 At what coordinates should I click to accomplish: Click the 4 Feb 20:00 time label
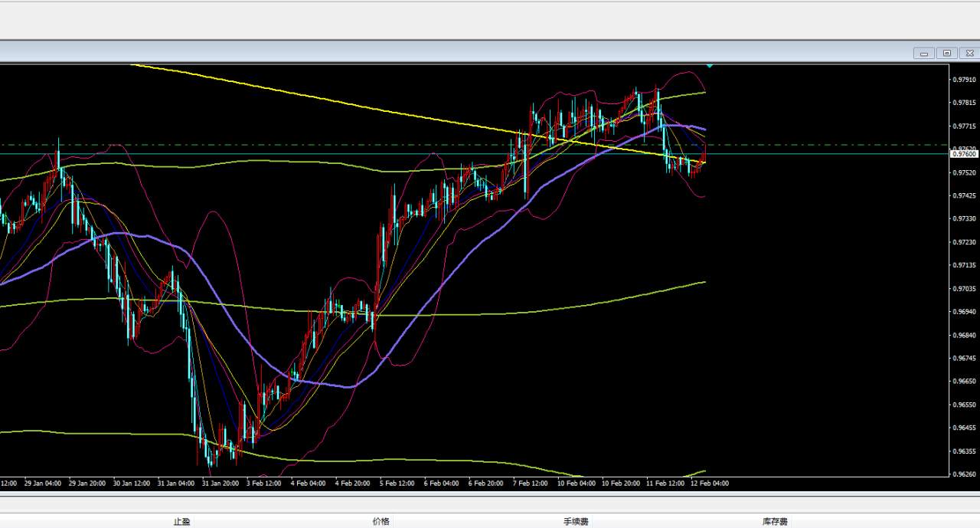click(352, 484)
